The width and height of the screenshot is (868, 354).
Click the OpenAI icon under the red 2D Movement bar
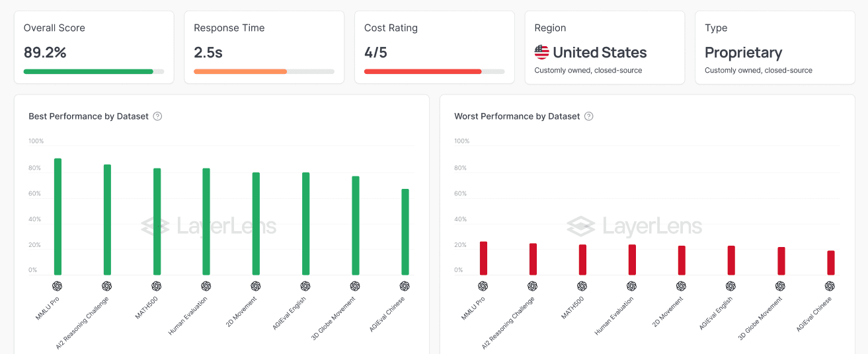682,286
